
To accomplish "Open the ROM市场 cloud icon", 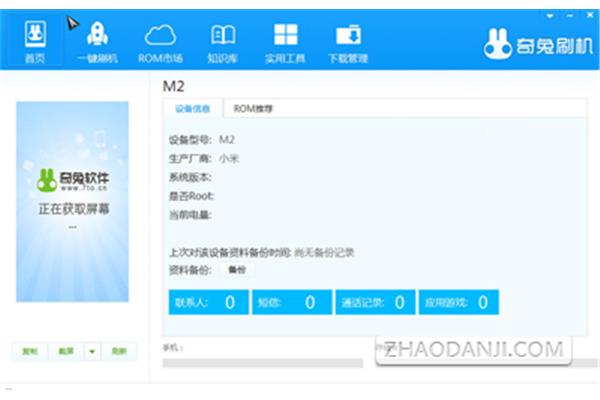I will pos(160,41).
